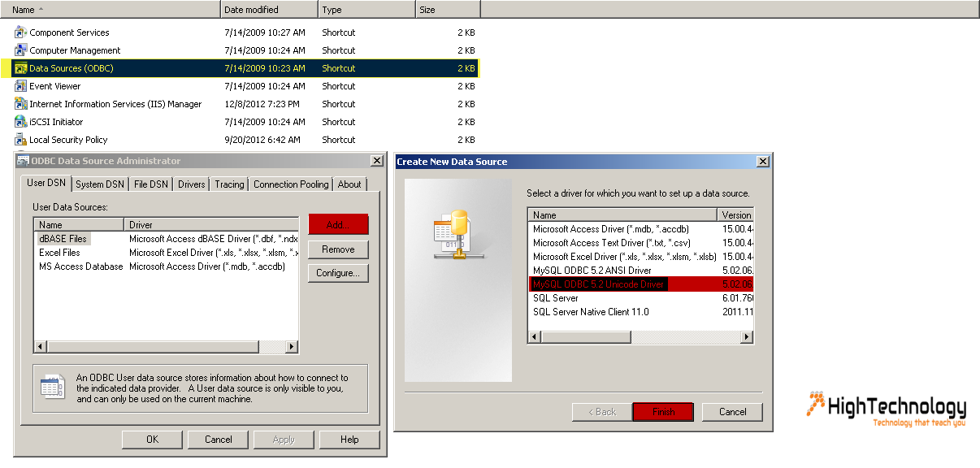
Task: Select MySQL ODBC 5.2 Unicode Driver
Action: [x=599, y=284]
